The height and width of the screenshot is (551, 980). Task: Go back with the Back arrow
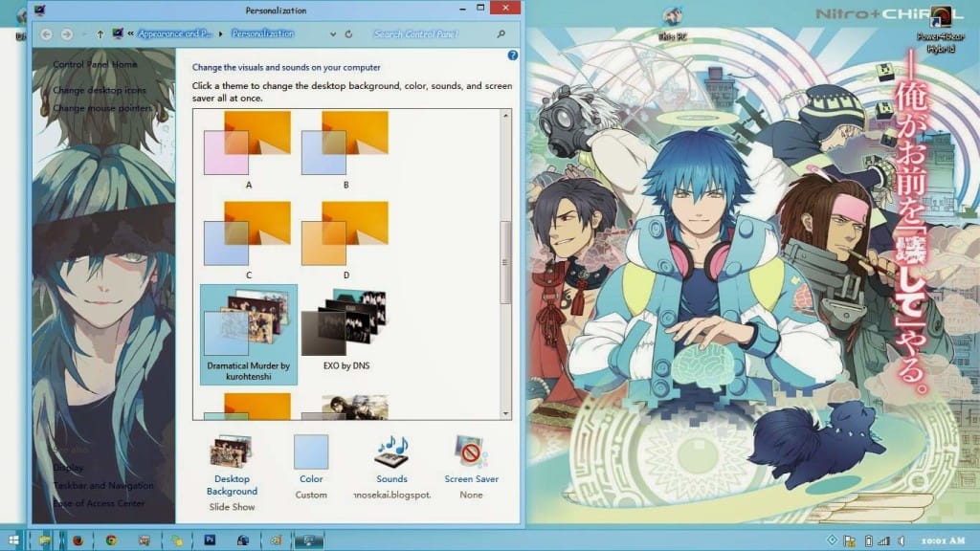click(x=46, y=34)
